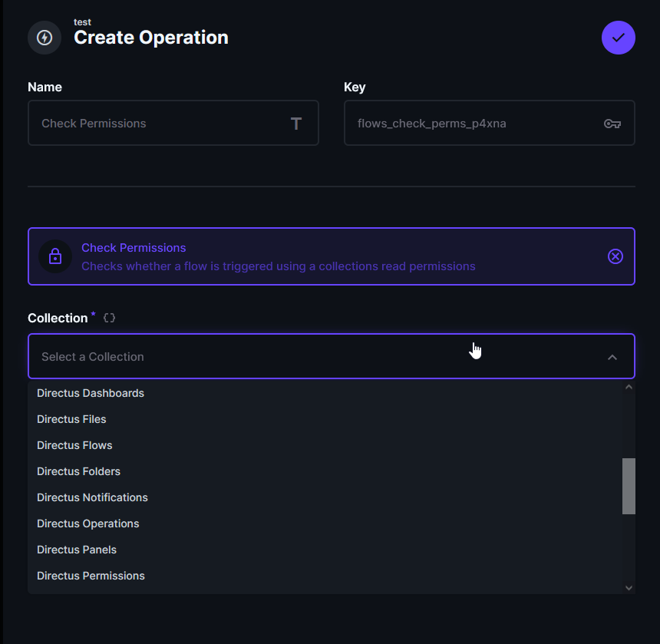Click the 'test' flow name above title

(x=83, y=22)
